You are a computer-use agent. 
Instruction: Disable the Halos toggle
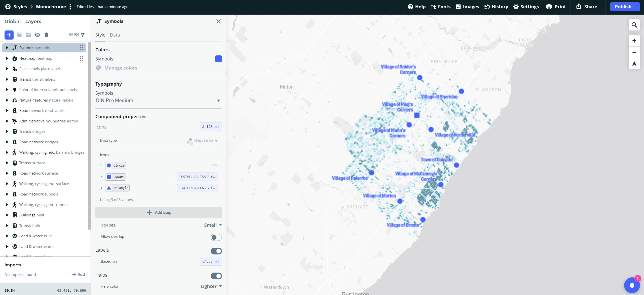pos(216,276)
